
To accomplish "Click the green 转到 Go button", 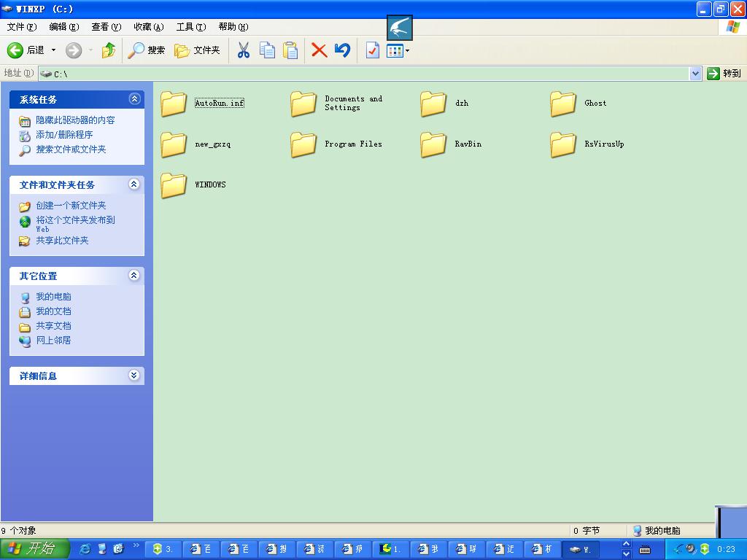I will (724, 74).
